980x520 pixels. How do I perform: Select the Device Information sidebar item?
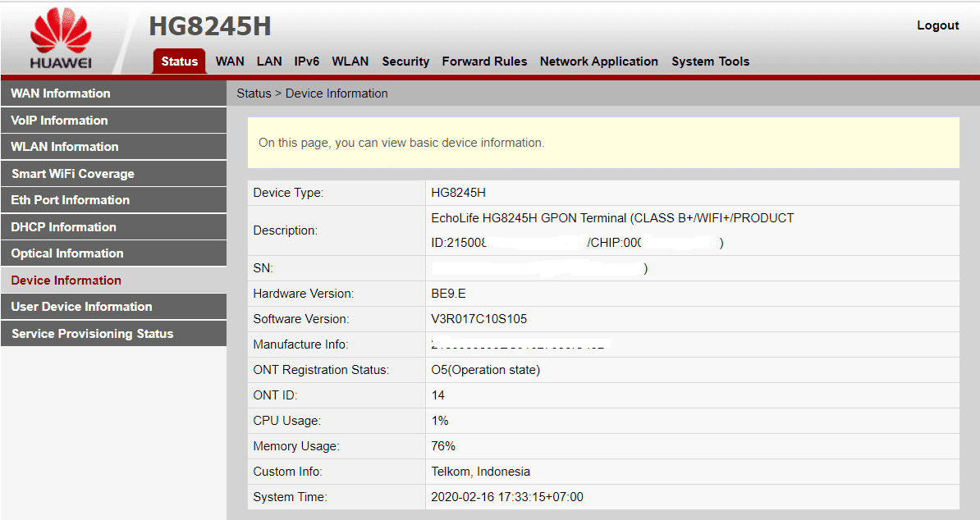[x=65, y=280]
